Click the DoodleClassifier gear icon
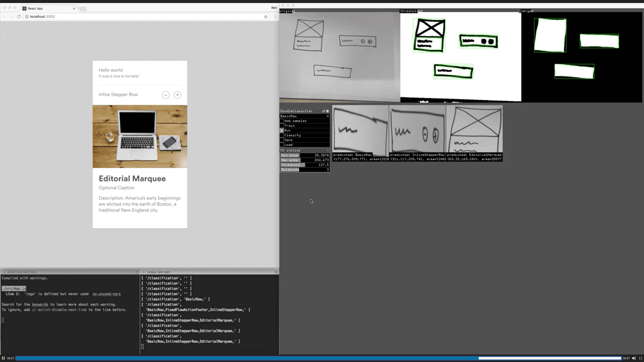Screen dimensions: 644x362 click(x=324, y=111)
